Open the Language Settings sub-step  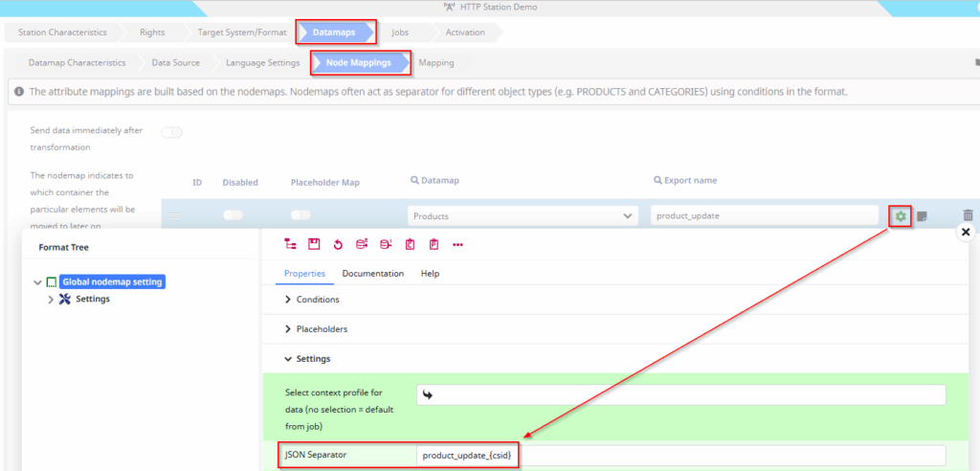tap(262, 62)
